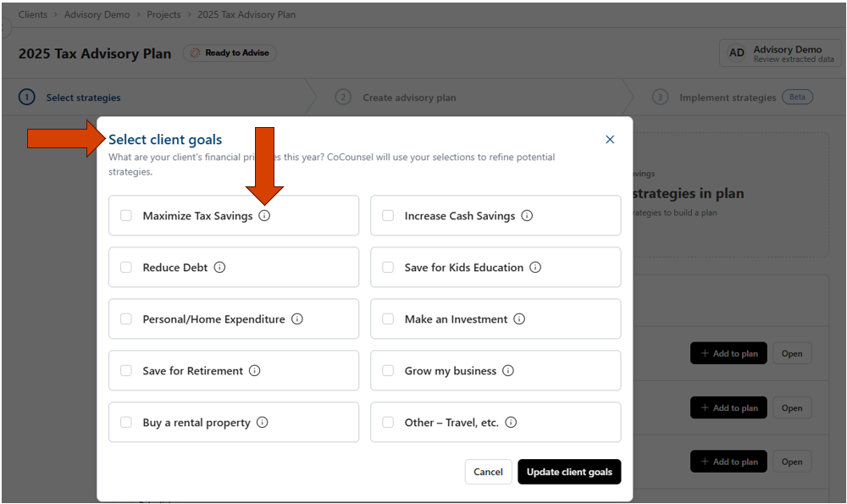Navigate to Clients breadcrumb link
The image size is (847, 504).
coord(33,14)
